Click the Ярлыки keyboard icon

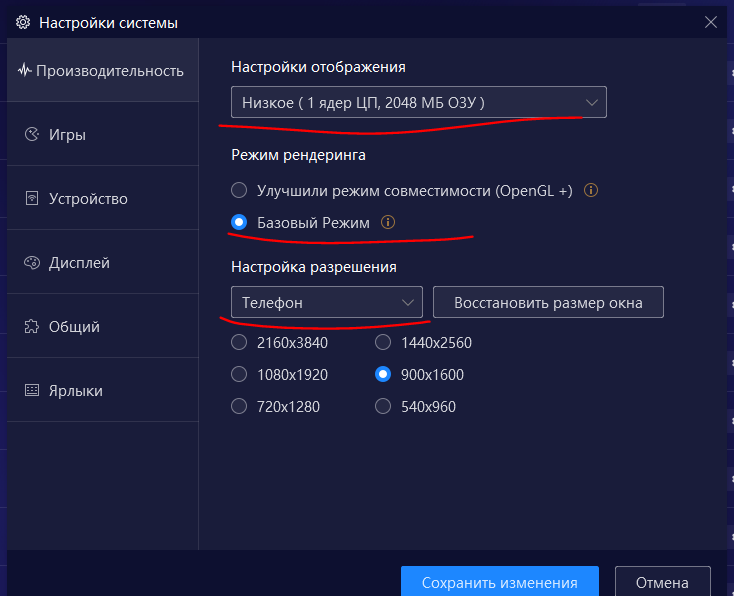(x=31, y=390)
